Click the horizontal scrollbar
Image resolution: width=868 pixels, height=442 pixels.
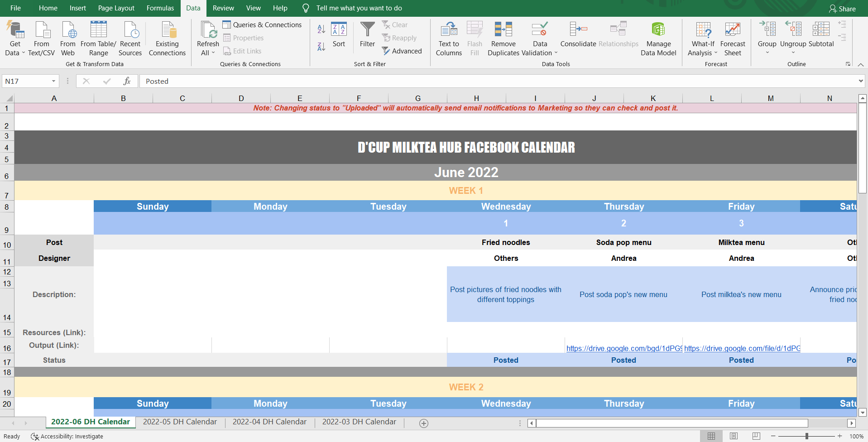(x=672, y=423)
